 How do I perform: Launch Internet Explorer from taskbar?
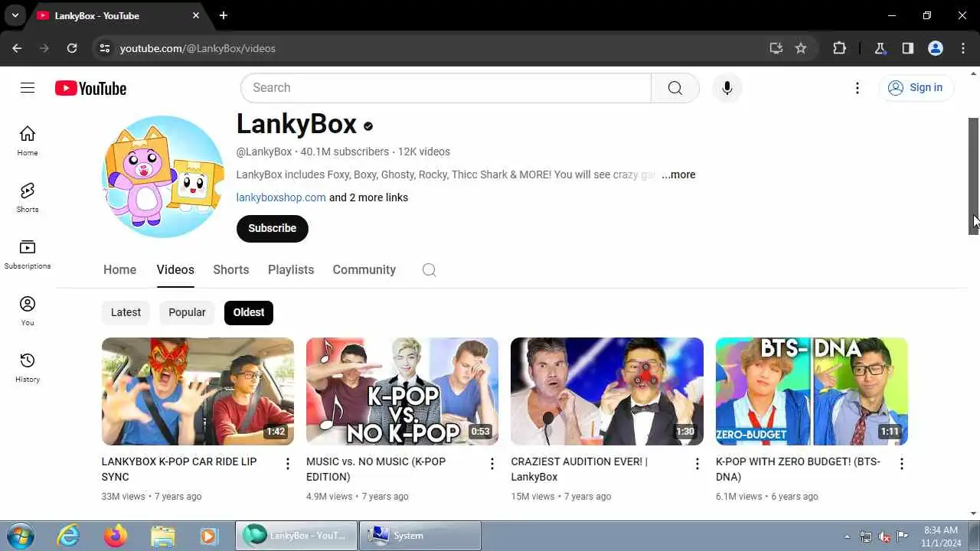click(x=69, y=536)
